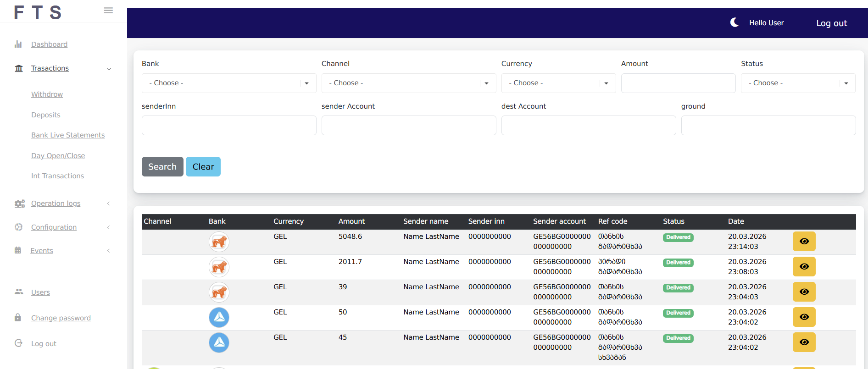Click the Clear button

click(x=203, y=167)
